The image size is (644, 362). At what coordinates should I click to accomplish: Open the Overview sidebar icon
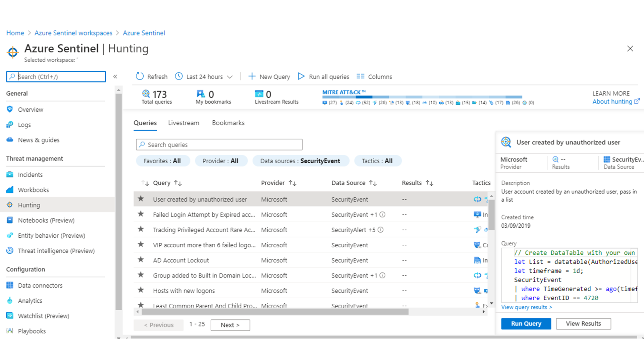pos(10,109)
